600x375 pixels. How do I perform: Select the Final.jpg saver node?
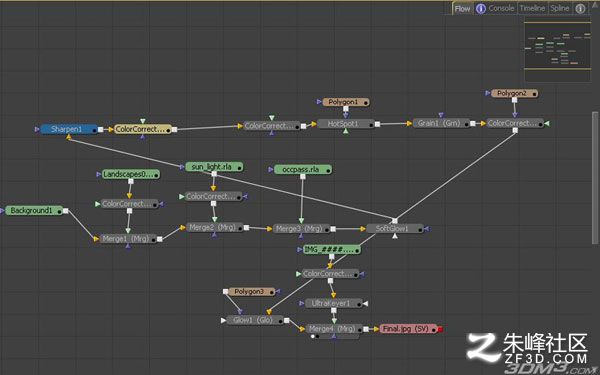[x=408, y=329]
